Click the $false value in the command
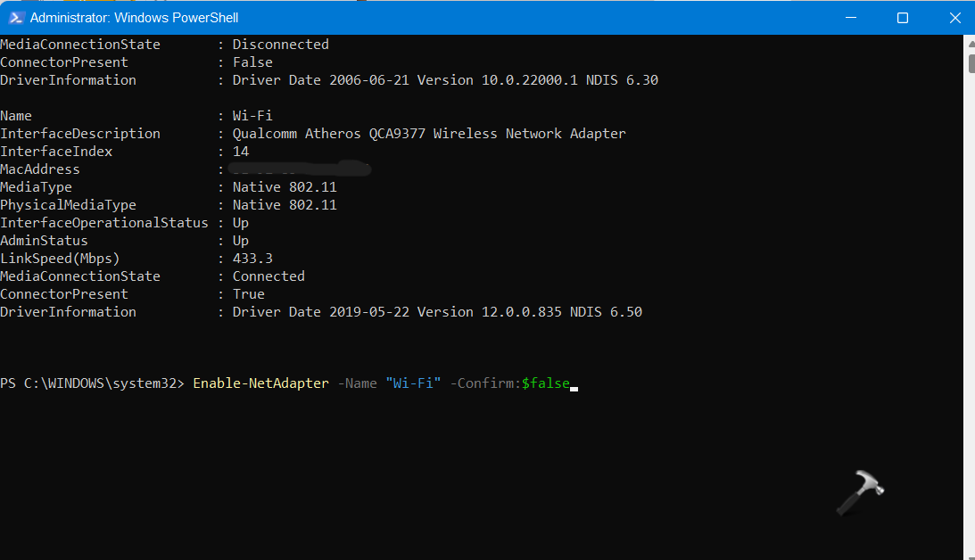The image size is (975, 560). 545,383
